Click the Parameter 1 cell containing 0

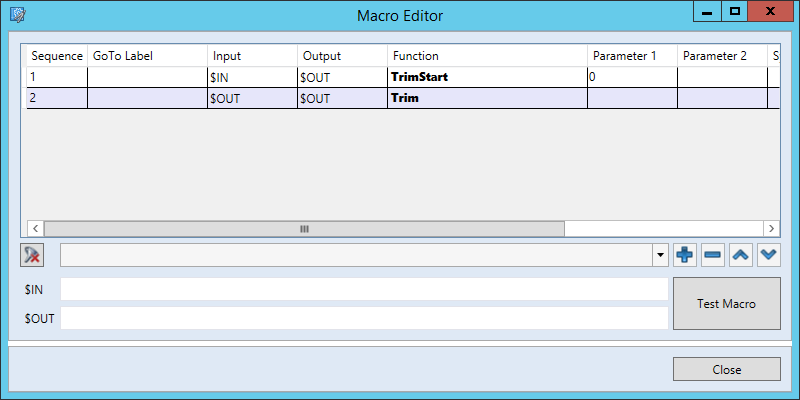click(x=632, y=76)
